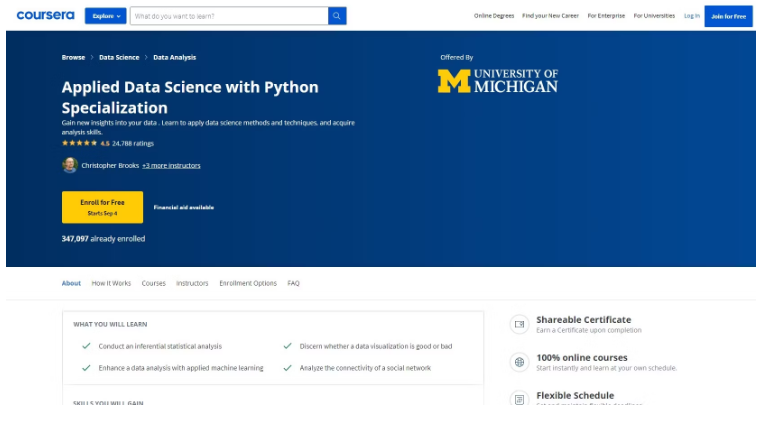Switch to Enrollment Options tab
The width and height of the screenshot is (766, 435).
coord(248,283)
